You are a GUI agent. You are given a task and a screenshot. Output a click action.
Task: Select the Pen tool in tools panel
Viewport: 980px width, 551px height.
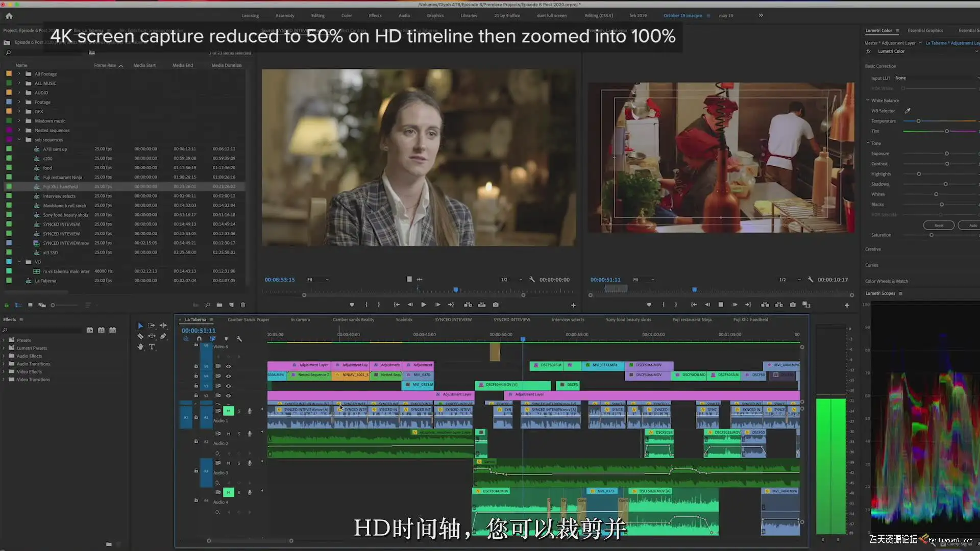click(x=163, y=336)
